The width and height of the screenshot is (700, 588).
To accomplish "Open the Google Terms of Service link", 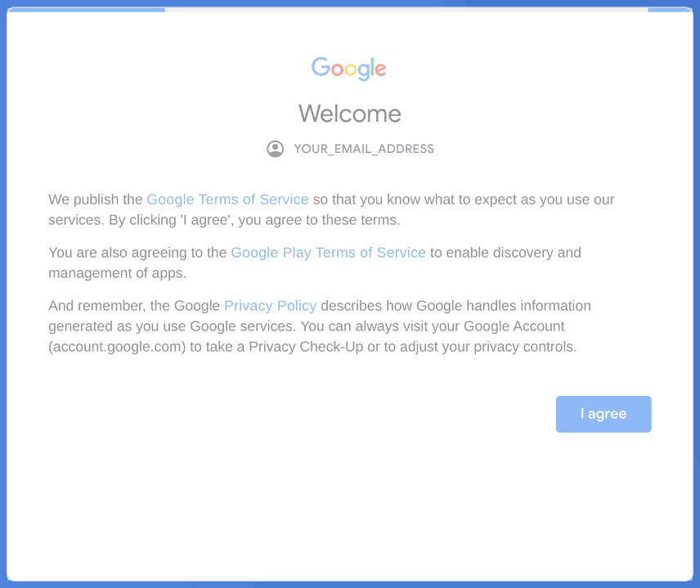I will (227, 199).
